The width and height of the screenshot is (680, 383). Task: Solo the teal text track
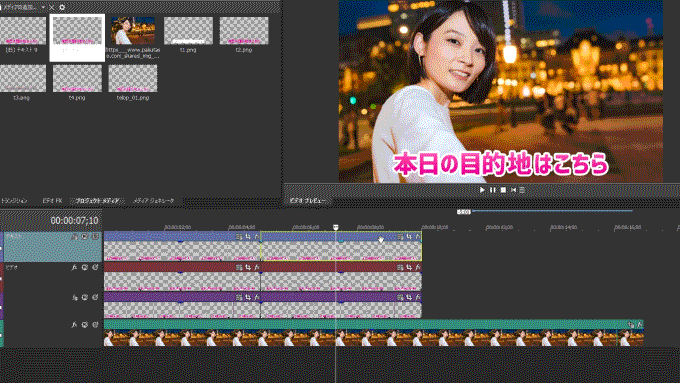pos(95,237)
